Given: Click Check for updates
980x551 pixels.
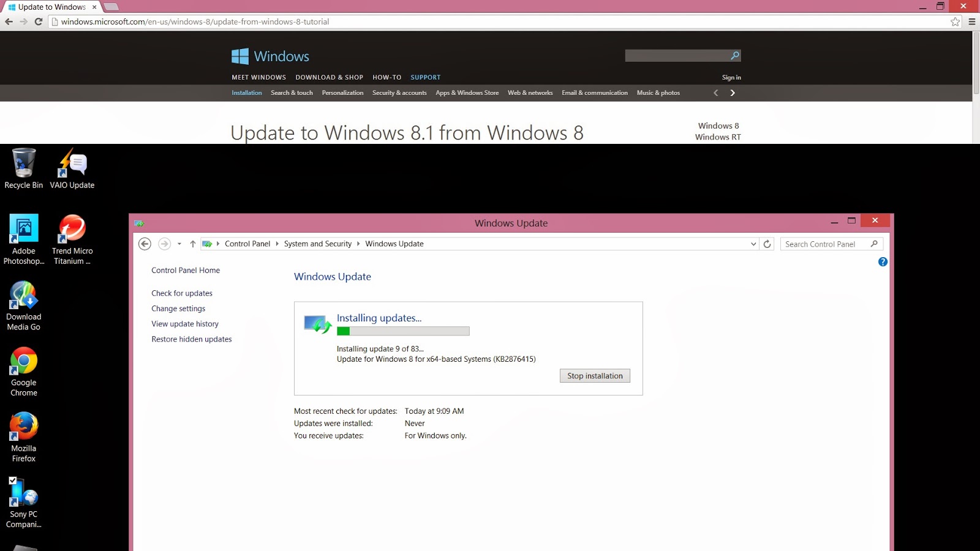Looking at the screenshot, I should pyautogui.click(x=182, y=293).
